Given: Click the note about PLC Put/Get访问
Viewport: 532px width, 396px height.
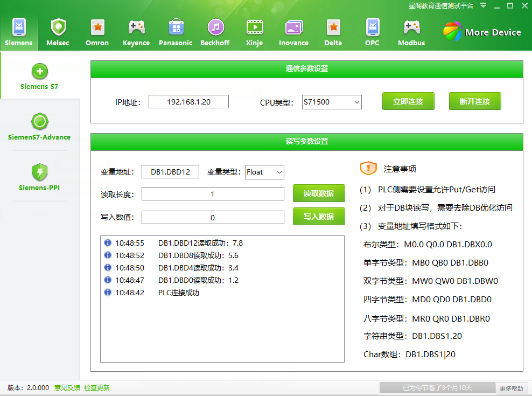Looking at the screenshot, I should [428, 190].
